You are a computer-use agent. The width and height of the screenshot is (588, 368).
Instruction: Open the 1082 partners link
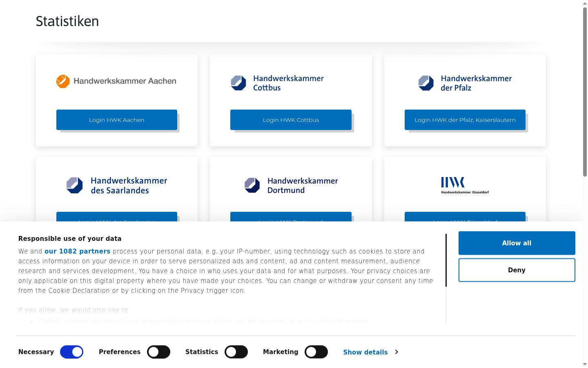77,251
